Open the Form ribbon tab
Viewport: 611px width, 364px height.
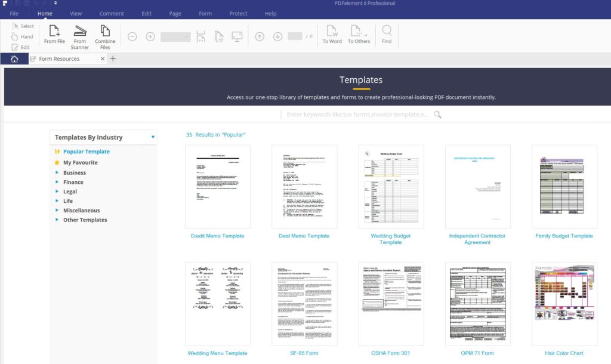[x=205, y=14]
